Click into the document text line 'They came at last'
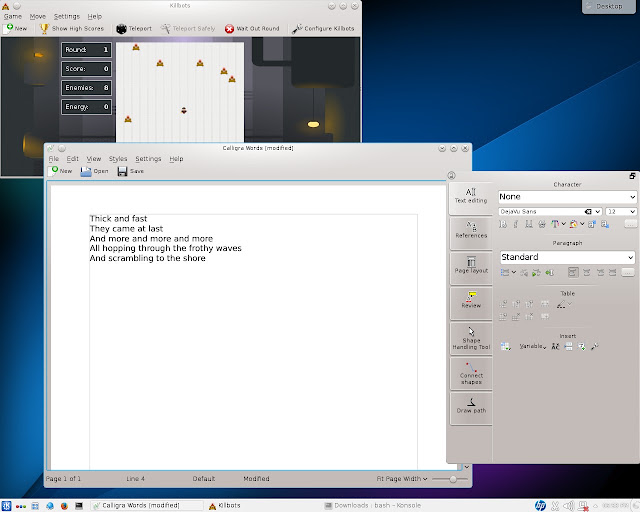The width and height of the screenshot is (640, 512). point(126,229)
